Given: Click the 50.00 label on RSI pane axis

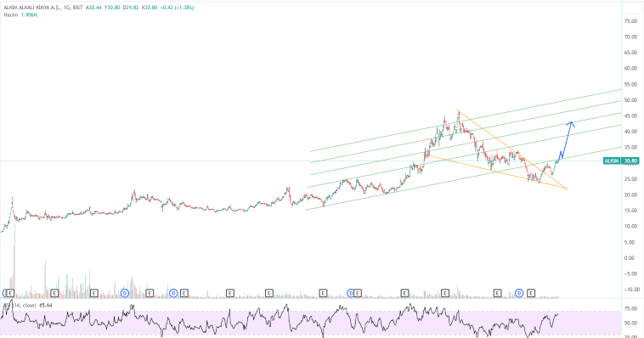Looking at the screenshot, I should pos(630,324).
